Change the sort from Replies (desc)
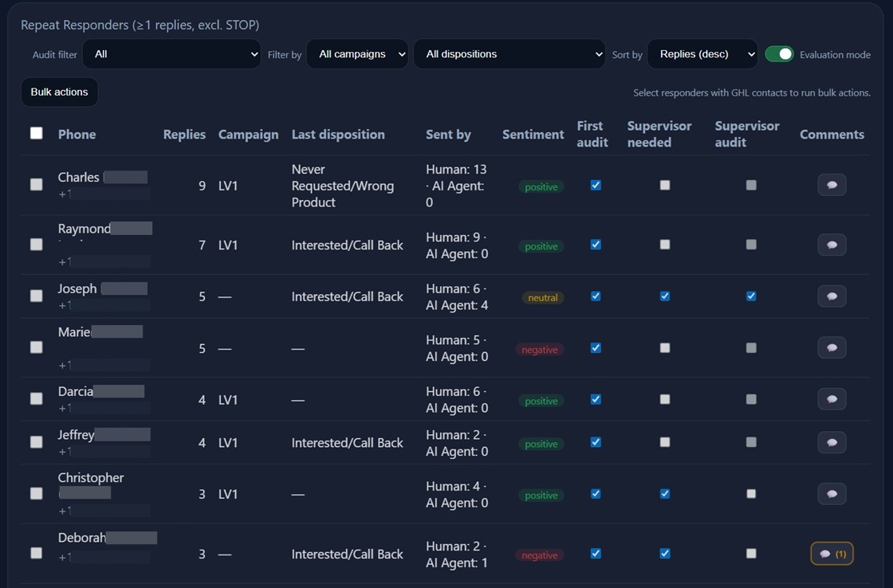Image resolution: width=893 pixels, height=588 pixels. [702, 53]
